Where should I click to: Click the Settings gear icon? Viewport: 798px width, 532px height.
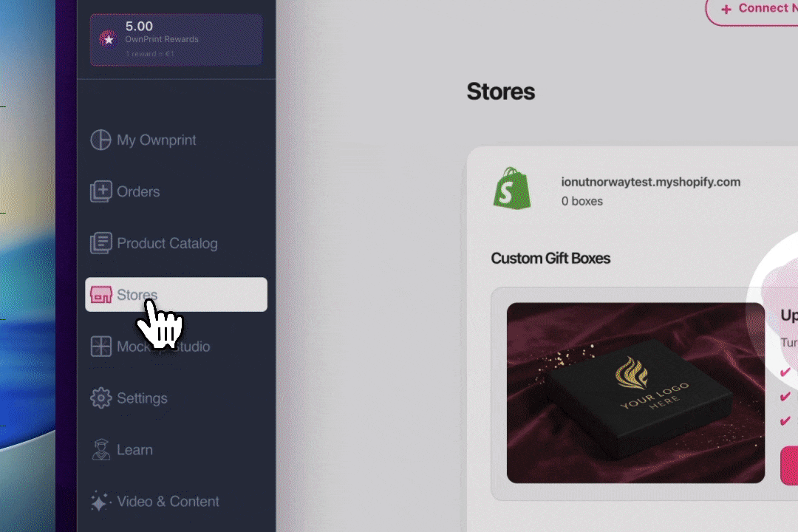(100, 398)
